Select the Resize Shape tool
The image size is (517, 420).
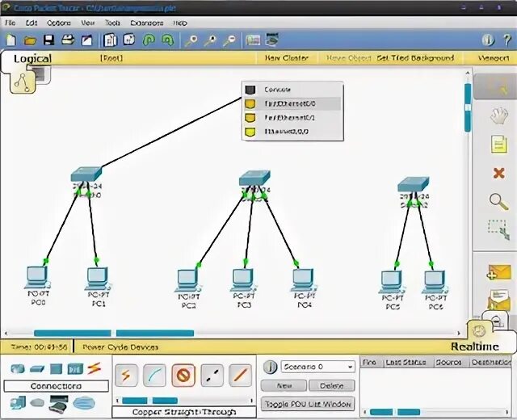(499, 229)
